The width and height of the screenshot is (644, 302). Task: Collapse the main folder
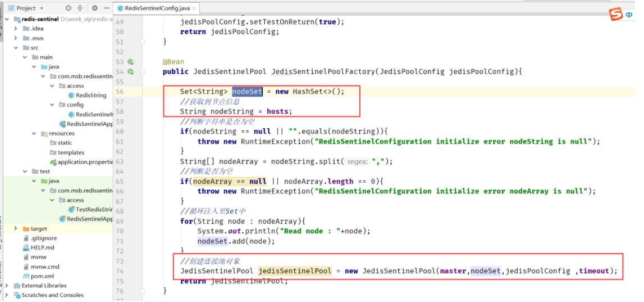click(25, 57)
